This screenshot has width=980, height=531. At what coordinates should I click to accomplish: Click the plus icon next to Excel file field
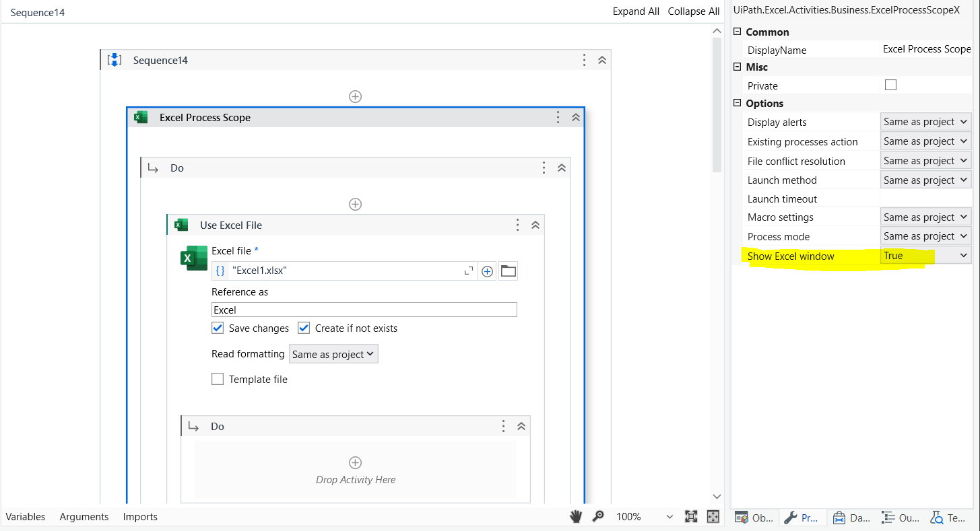pyautogui.click(x=487, y=271)
